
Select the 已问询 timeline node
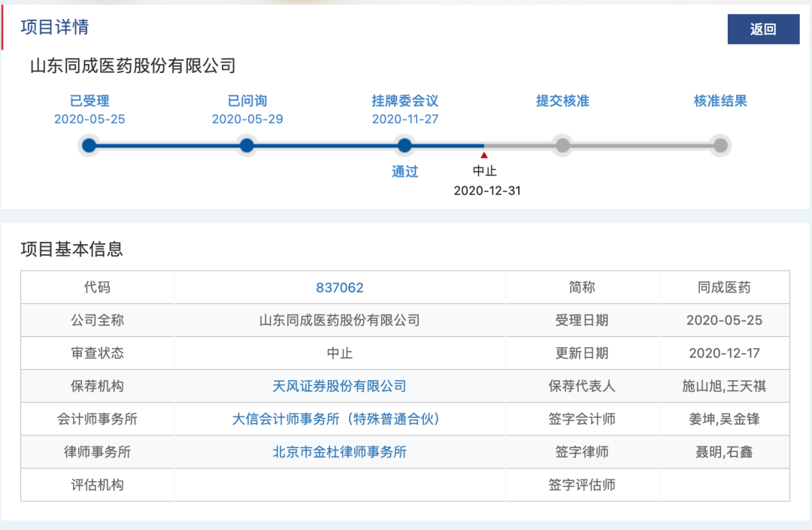point(247,145)
